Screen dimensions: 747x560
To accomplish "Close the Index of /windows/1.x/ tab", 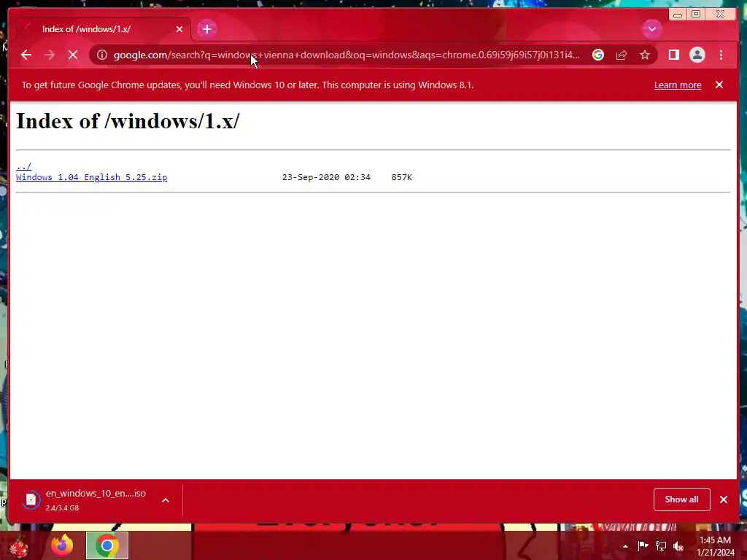I will click(x=179, y=29).
